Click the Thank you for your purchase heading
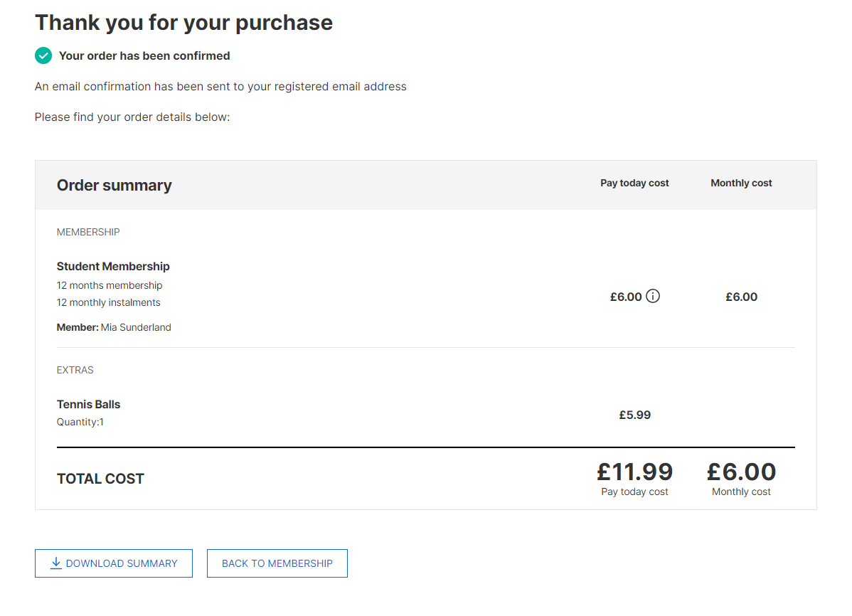Screen dimensions: 852x616 [183, 23]
